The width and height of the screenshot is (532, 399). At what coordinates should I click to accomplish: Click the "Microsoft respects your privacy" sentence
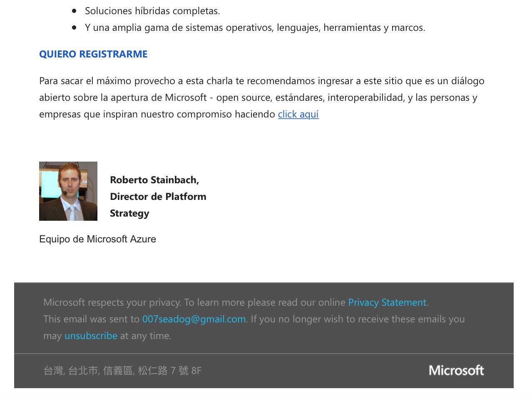click(194, 302)
